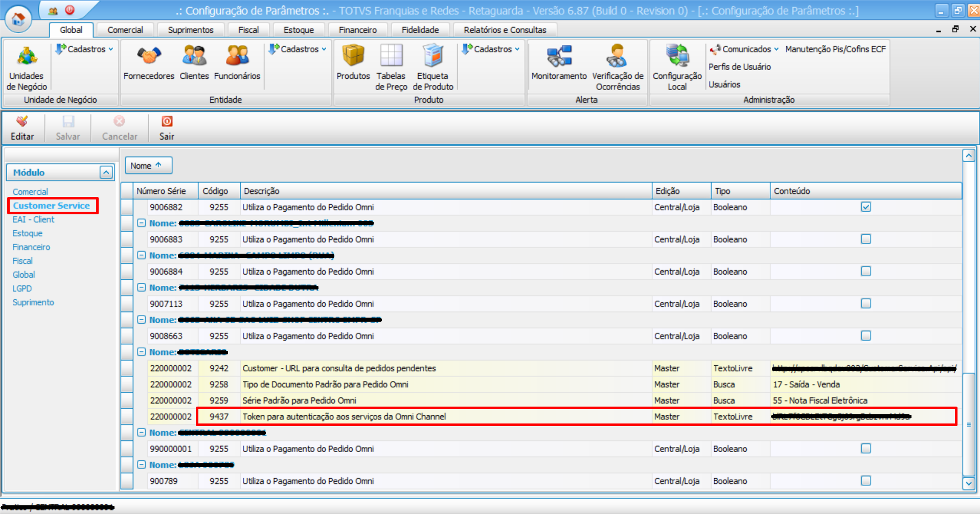Open the Clientes registry
The height and width of the screenshot is (514, 980).
point(194,63)
